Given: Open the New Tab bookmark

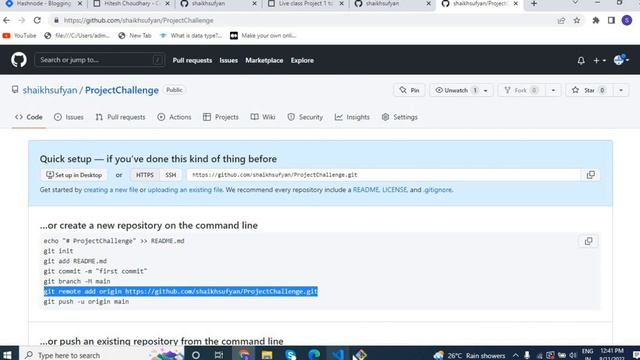Looking at the screenshot, I should coord(135,36).
